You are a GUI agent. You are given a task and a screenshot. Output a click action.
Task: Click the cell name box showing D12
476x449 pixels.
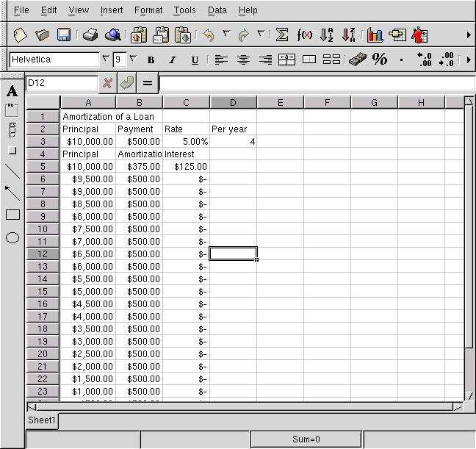coord(61,83)
